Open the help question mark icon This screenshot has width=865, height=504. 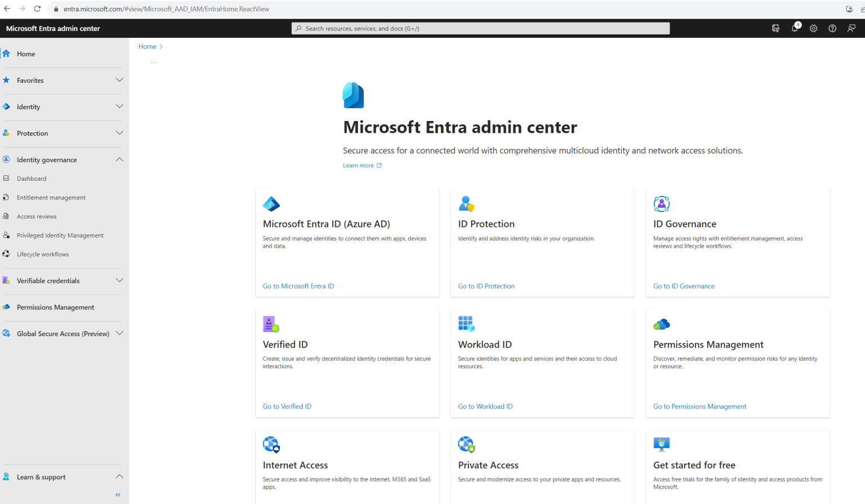pyautogui.click(x=832, y=28)
